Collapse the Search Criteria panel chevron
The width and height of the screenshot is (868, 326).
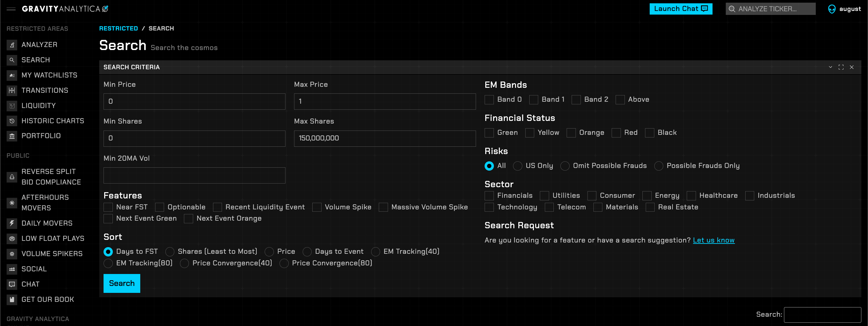(830, 67)
